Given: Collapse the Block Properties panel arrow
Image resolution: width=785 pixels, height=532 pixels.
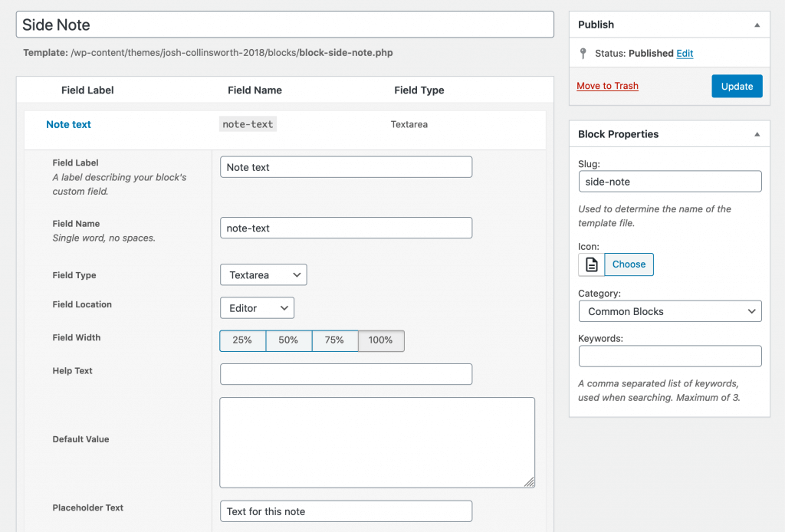Looking at the screenshot, I should pyautogui.click(x=757, y=134).
